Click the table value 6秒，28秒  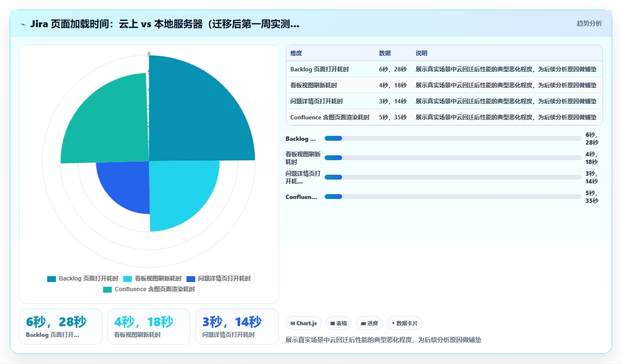coord(393,69)
